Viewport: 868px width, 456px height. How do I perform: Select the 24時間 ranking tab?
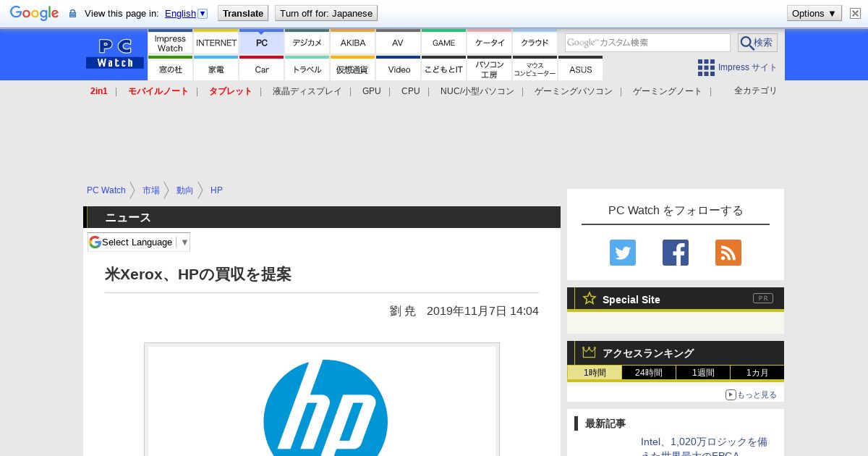coord(649,373)
